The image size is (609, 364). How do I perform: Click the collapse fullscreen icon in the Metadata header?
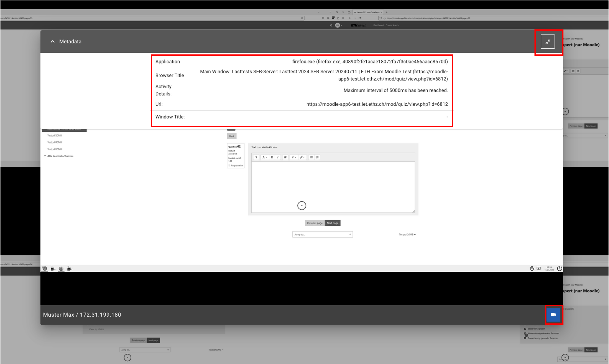pyautogui.click(x=547, y=42)
